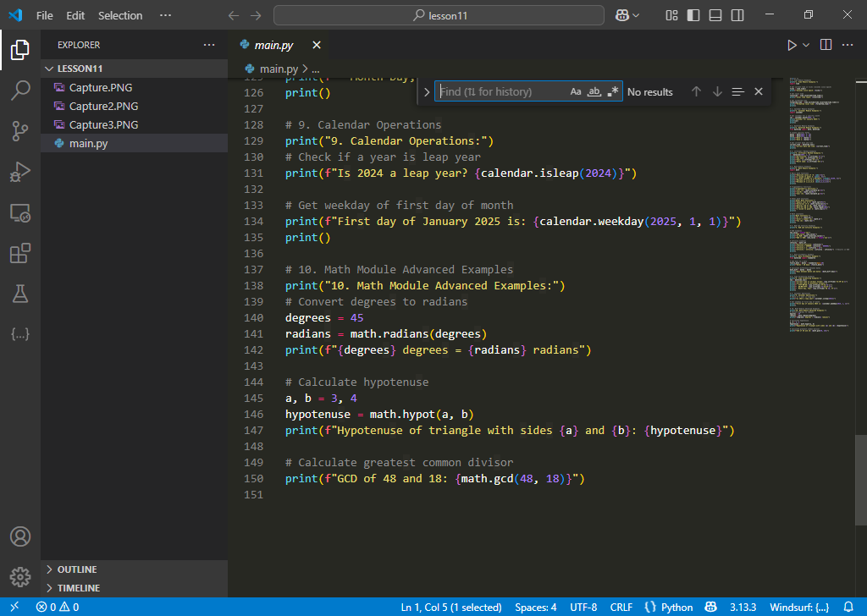867x616 pixels.
Task: Go forward in navigation history
Action: coord(256,15)
